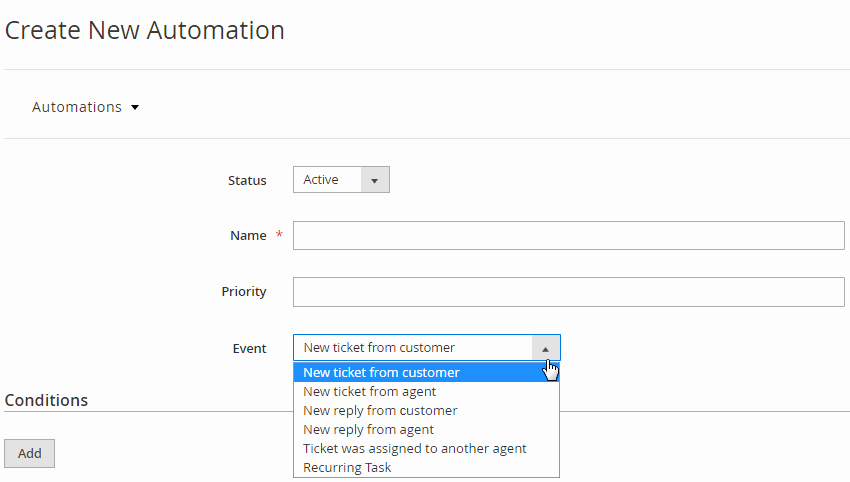Viewport: 850px width, 482px height.
Task: Click the Event select box showing current value
Action: [427, 348]
